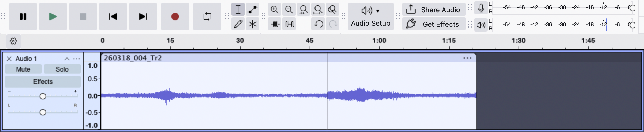
Task: Collapse the Audio 1 track
Action: 67,59
